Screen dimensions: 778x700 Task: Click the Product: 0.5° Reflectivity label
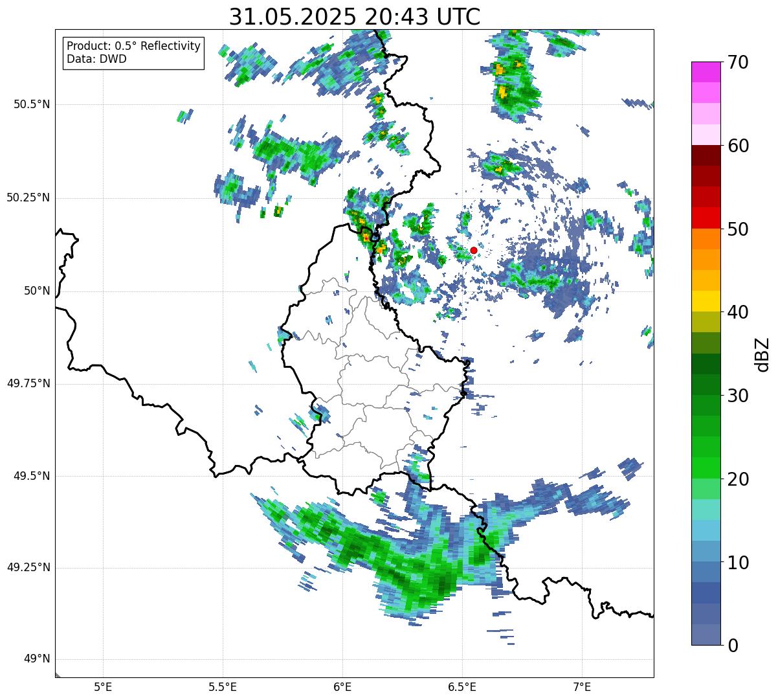click(x=134, y=47)
